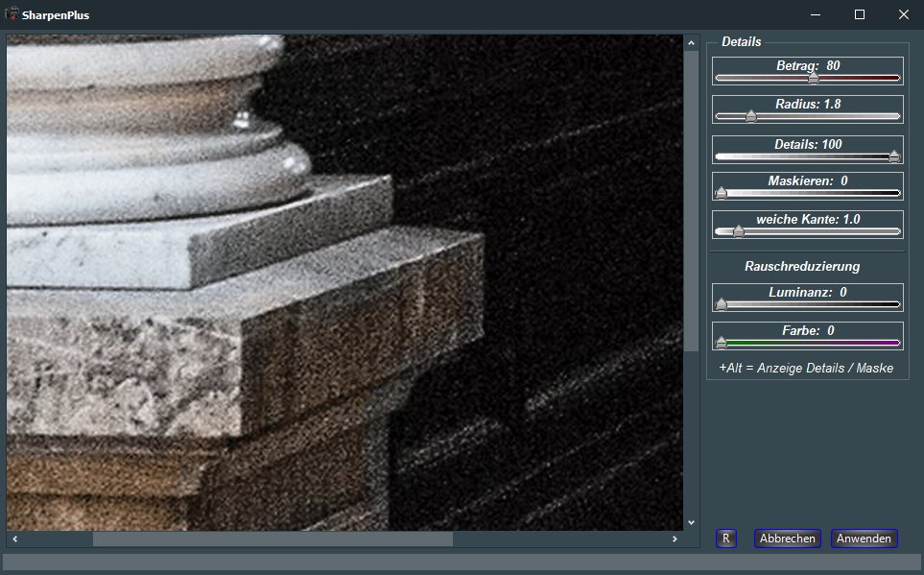Screen dimensions: 924x575
Task: Apply sharpening with the Anwenden button
Action: click(x=864, y=539)
